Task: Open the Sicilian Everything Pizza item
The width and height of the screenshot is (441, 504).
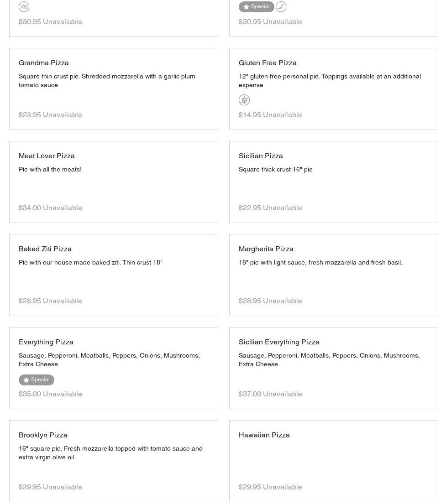Action: coord(279,342)
